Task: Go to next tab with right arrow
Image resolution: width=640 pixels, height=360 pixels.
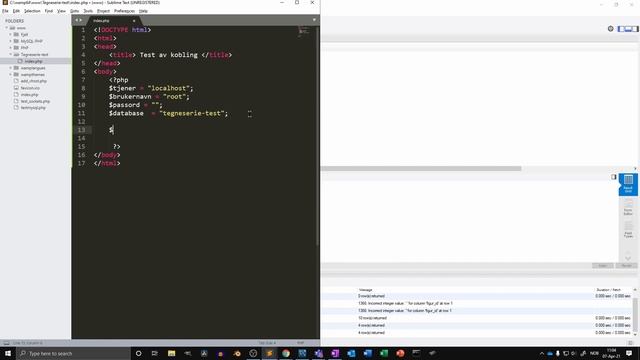Action: tap(80, 20)
